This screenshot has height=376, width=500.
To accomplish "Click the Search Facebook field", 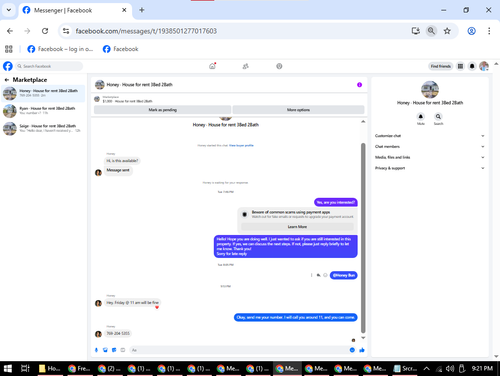I will (49, 66).
